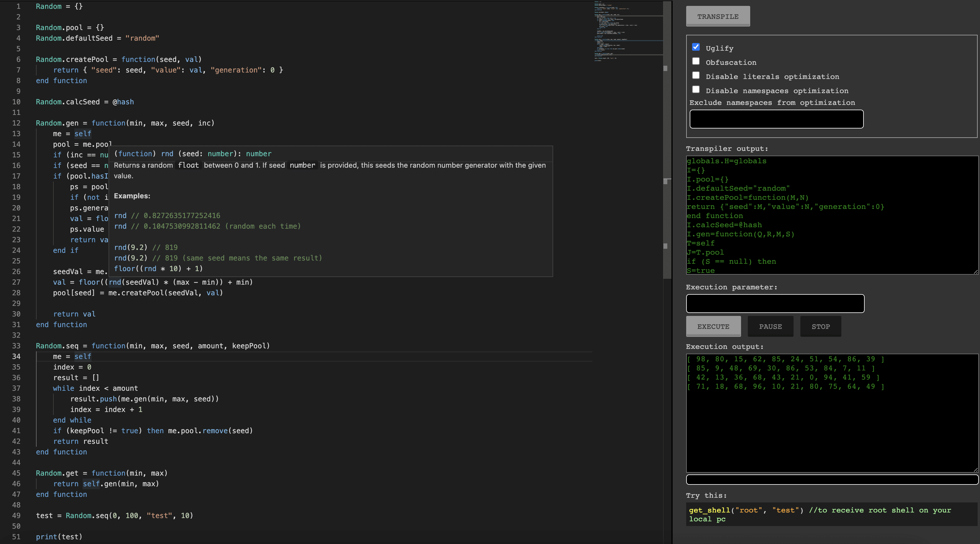Select line number 34 in the gutter
This screenshot has height=544, width=980.
[16, 356]
